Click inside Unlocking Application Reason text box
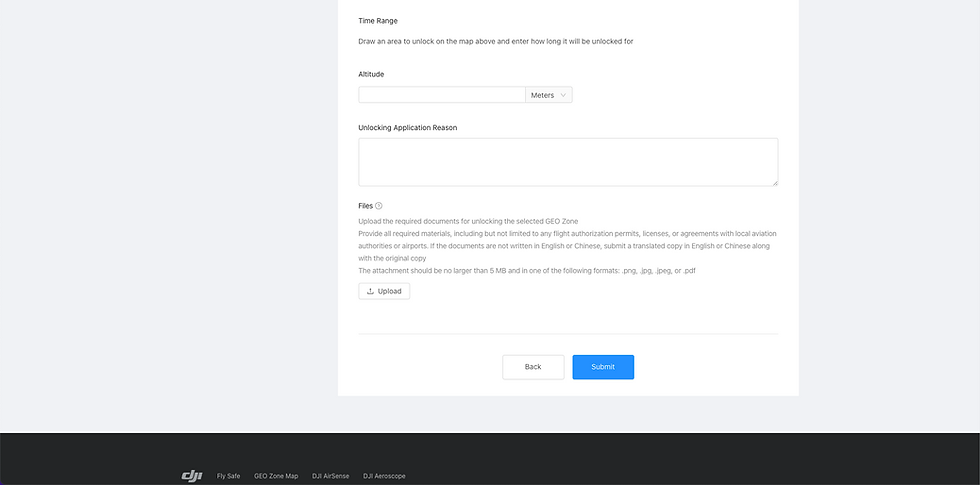 [568, 162]
